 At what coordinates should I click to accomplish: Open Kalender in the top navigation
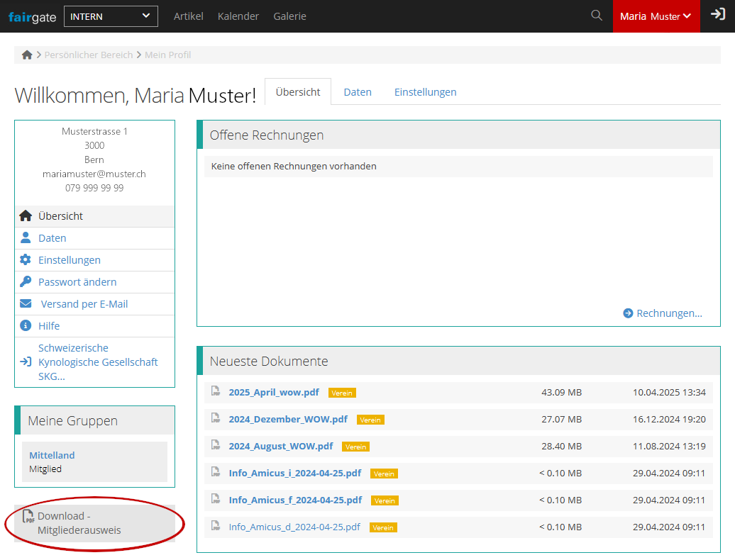pos(238,16)
